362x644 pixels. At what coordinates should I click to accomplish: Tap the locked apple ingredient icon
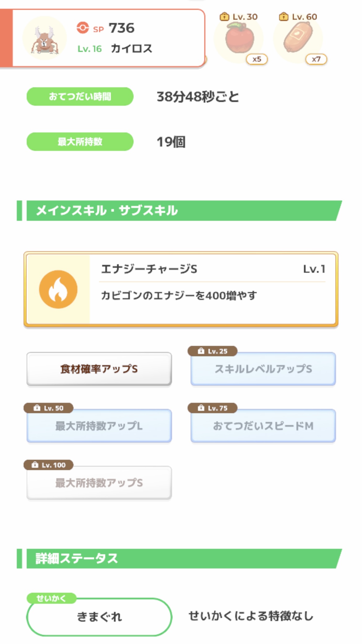239,39
